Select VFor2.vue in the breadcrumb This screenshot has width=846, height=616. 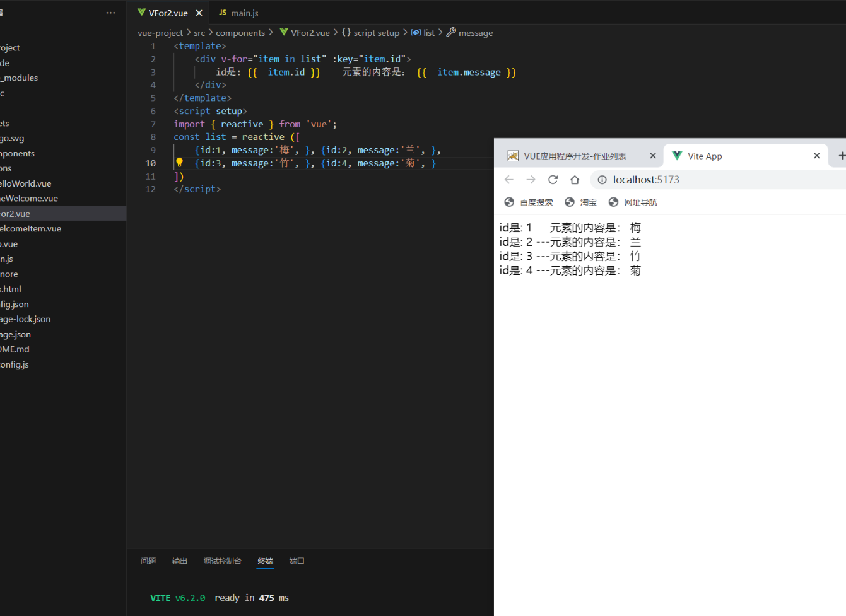coord(310,33)
